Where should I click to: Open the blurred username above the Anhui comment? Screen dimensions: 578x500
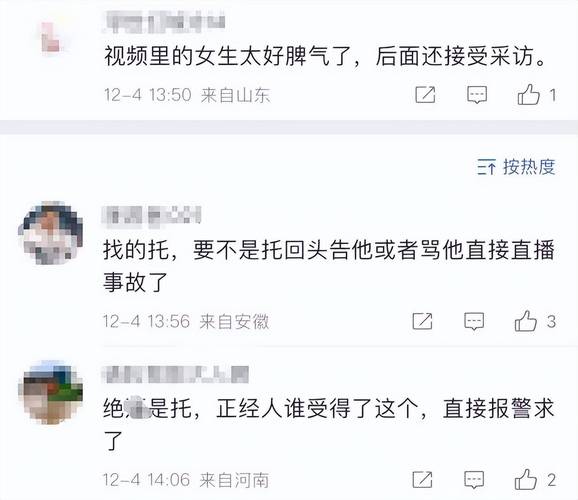click(x=151, y=215)
